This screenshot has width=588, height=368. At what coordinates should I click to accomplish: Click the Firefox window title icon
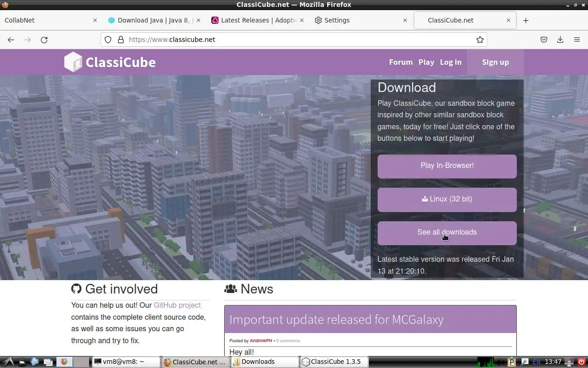pyautogui.click(x=5, y=5)
